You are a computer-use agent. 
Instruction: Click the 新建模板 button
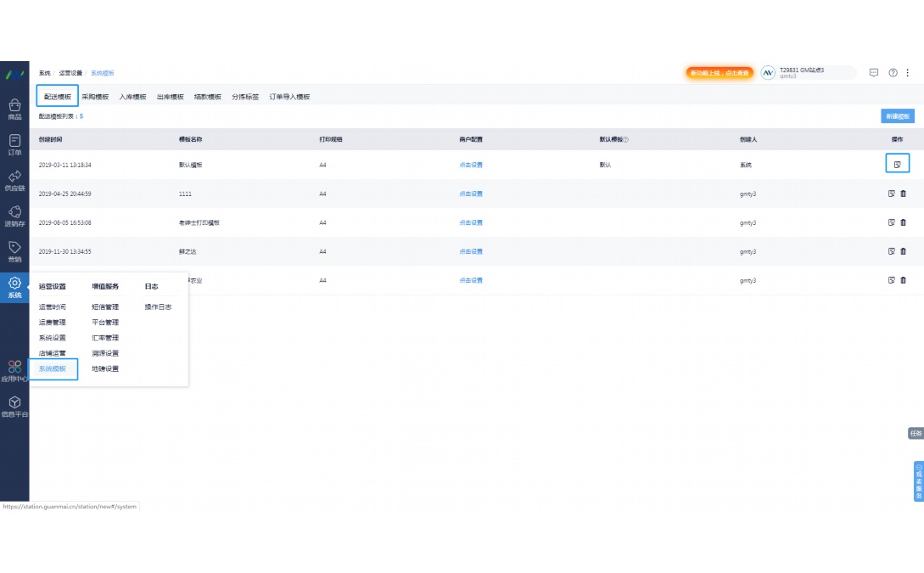pos(897,116)
